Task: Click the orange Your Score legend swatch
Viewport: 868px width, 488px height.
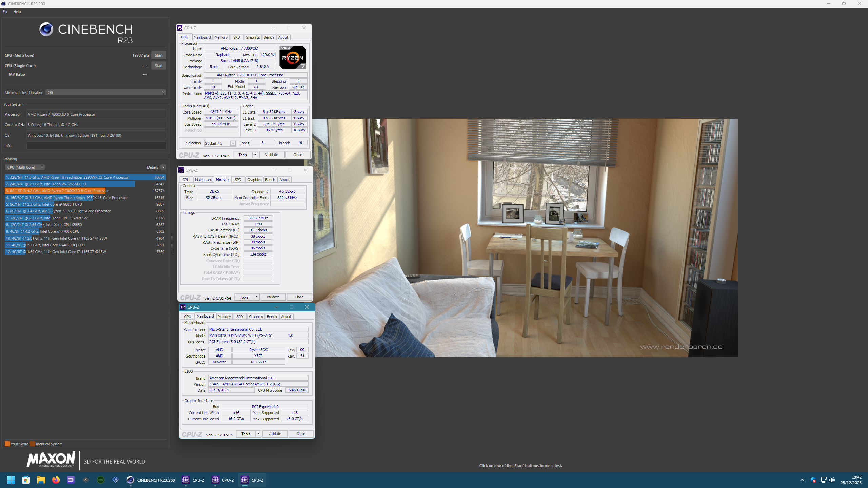Action: [7, 444]
